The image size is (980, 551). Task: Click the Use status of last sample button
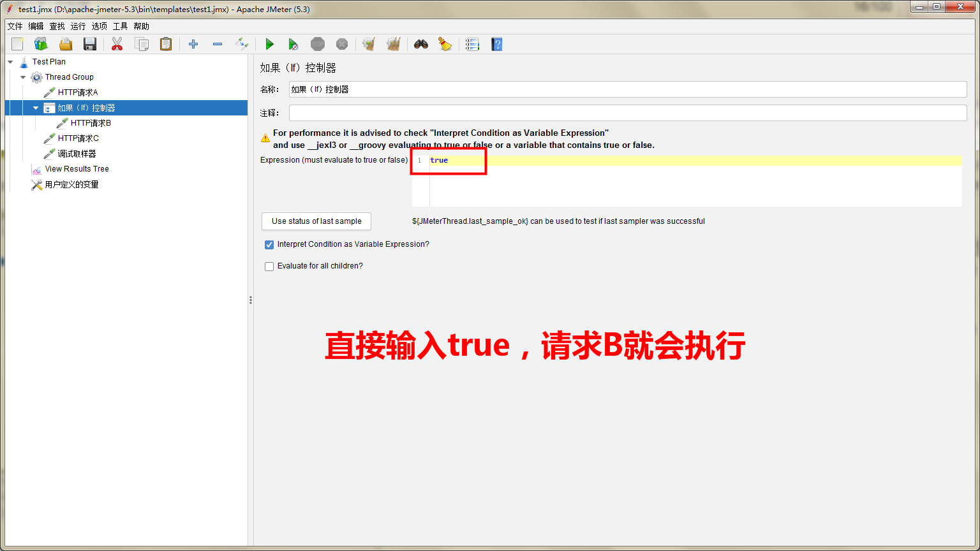[x=316, y=221]
